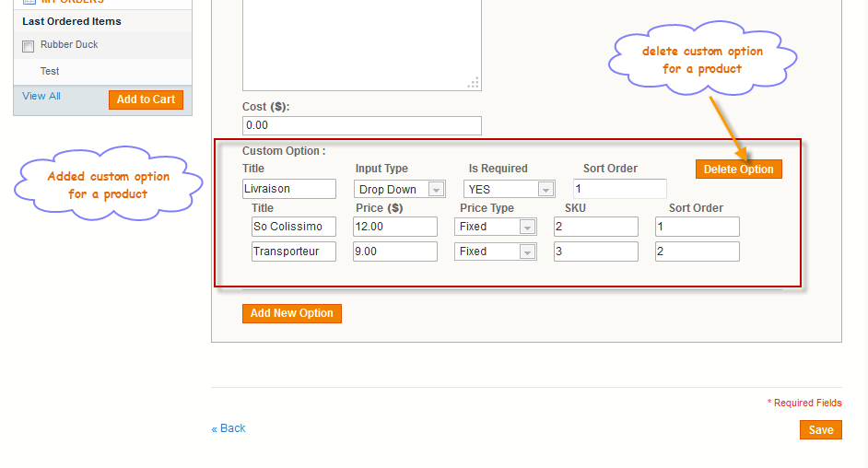This screenshot has width=868, height=468.
Task: Open Price Type dropdown for Transporteur
Action: 496,252
